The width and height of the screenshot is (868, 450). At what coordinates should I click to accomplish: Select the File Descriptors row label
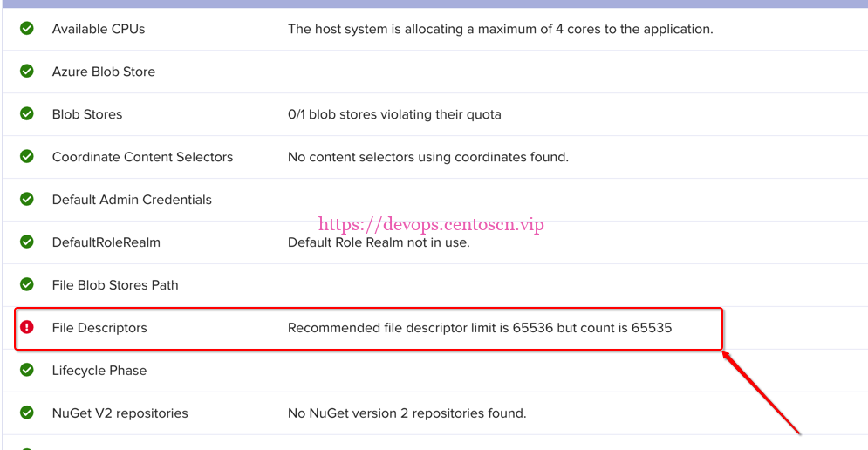coord(99,328)
